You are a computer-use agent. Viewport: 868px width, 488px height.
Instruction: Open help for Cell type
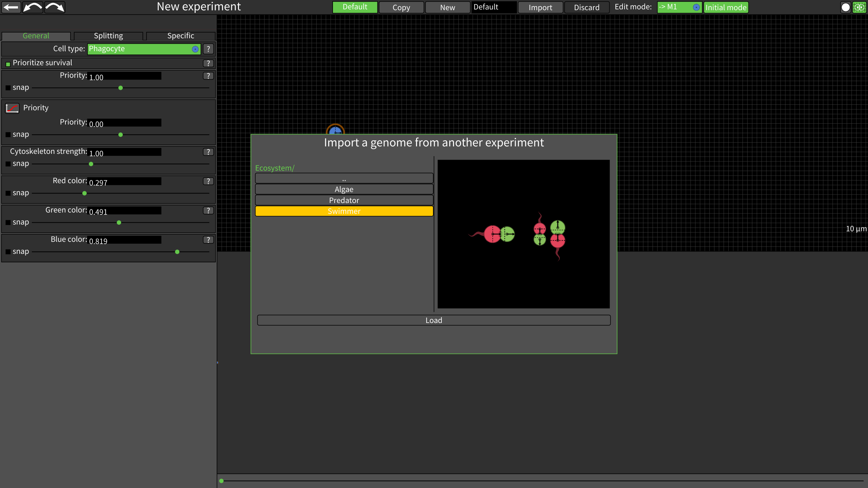point(208,49)
